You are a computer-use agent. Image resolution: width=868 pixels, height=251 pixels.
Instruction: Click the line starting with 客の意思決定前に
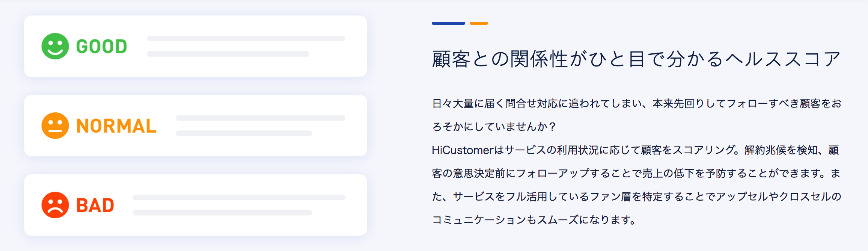[636, 174]
